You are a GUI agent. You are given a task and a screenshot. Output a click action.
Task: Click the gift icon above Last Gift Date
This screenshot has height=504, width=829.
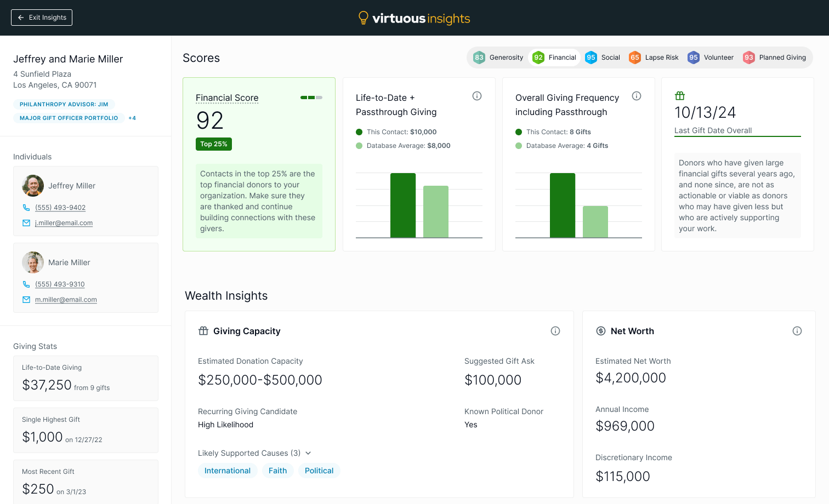click(680, 96)
